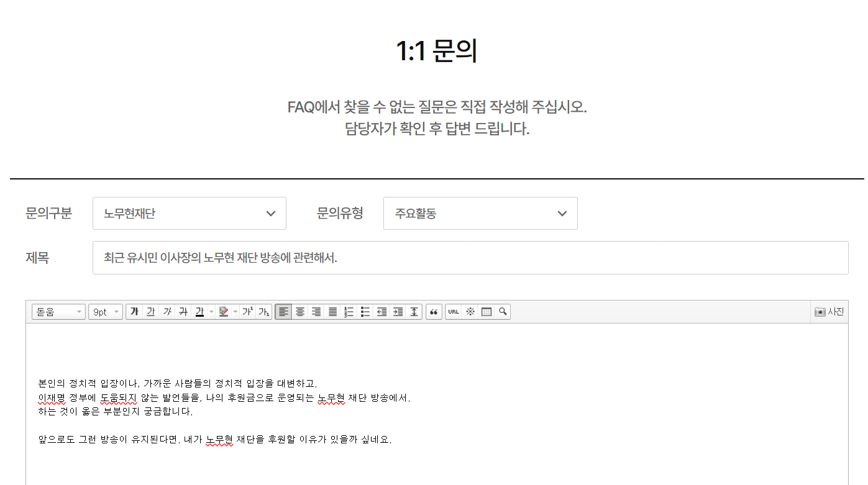Insert blockquote in editor
The image size is (868, 485).
pos(434,312)
